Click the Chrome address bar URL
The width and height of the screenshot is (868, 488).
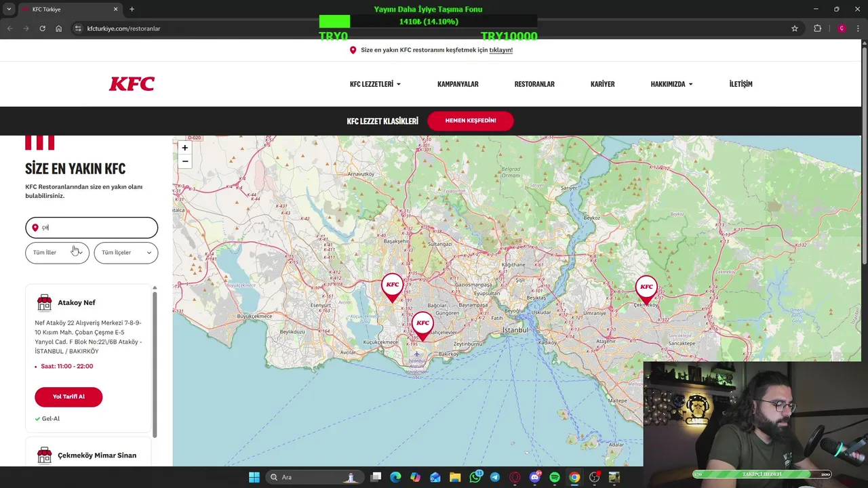[123, 28]
